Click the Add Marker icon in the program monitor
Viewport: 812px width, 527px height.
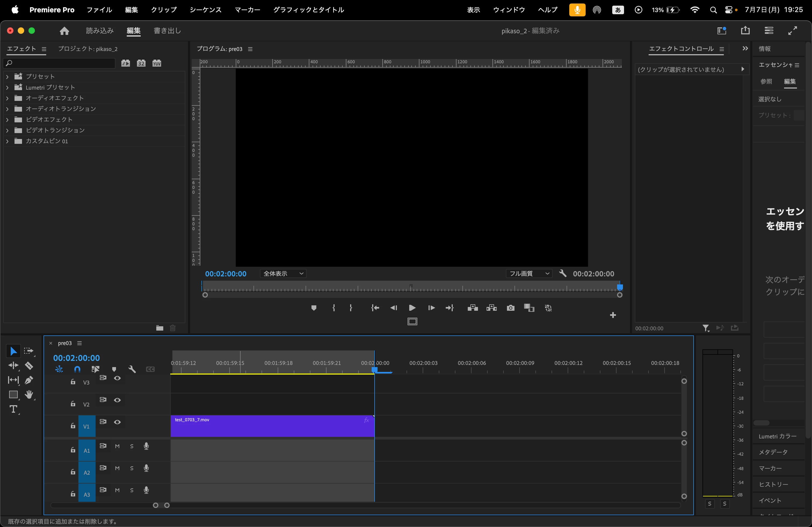click(x=314, y=308)
